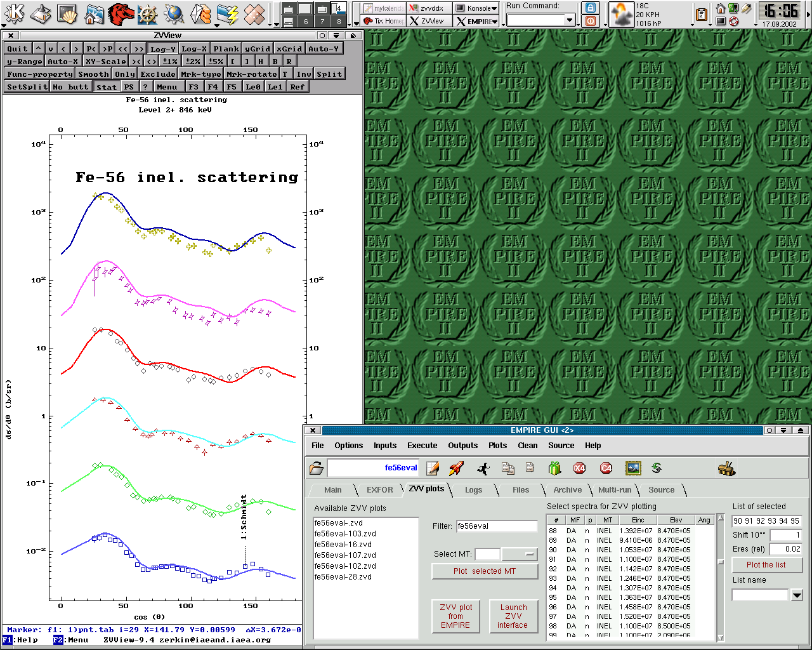Expand the EMPIRE taskbar group arrow
Image resolution: width=812 pixels, height=650 pixels.
(495, 22)
